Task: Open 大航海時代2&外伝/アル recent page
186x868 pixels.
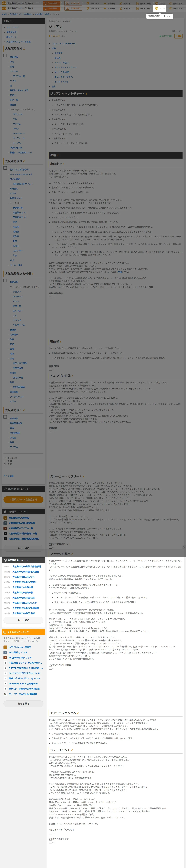Action: (24, 577)
